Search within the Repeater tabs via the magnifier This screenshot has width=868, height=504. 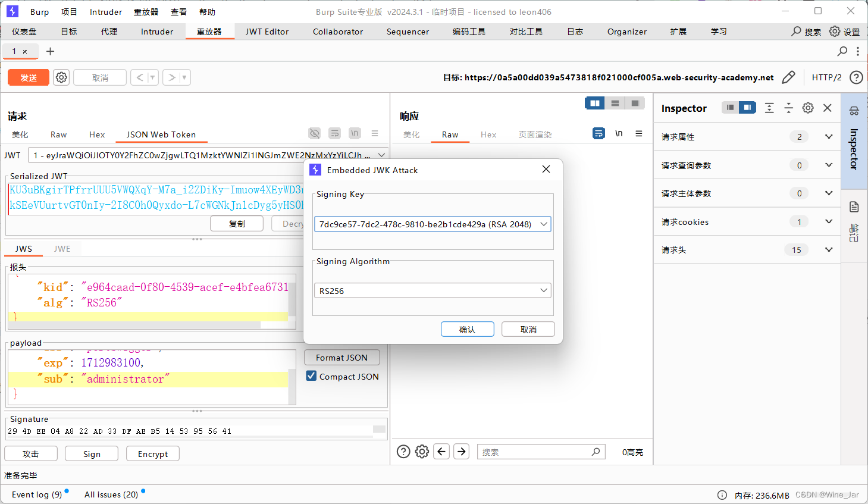point(842,51)
